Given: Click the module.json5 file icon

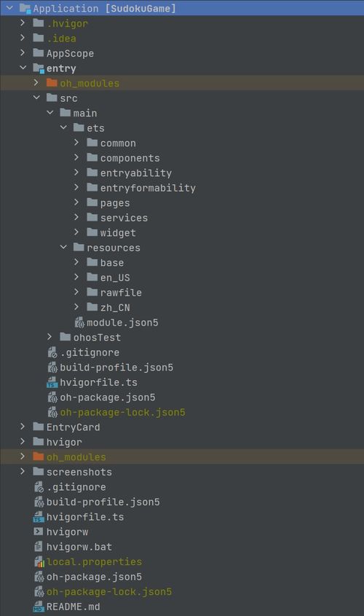Looking at the screenshot, I should pyautogui.click(x=79, y=323).
